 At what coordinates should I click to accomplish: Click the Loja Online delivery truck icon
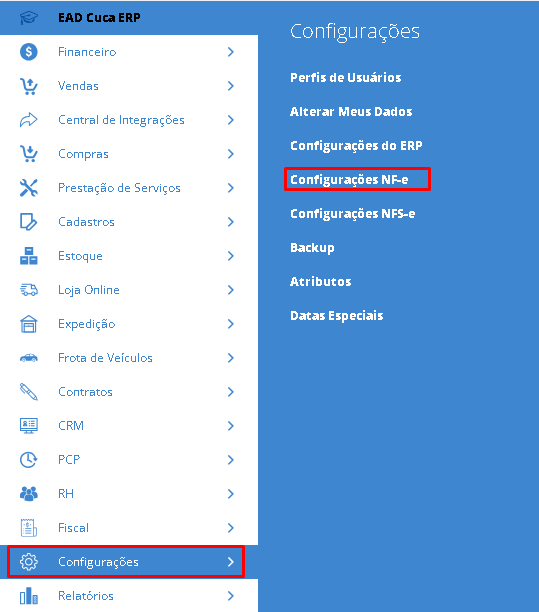click(28, 290)
